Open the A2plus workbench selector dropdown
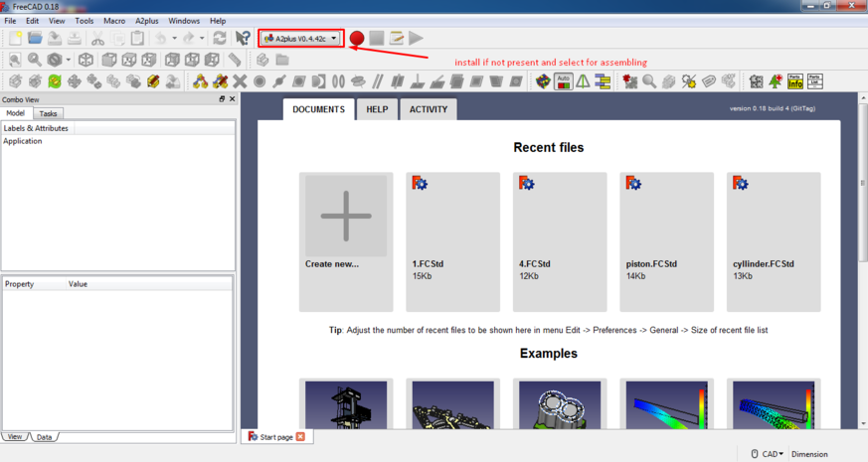This screenshot has width=868, height=462. tap(301, 38)
